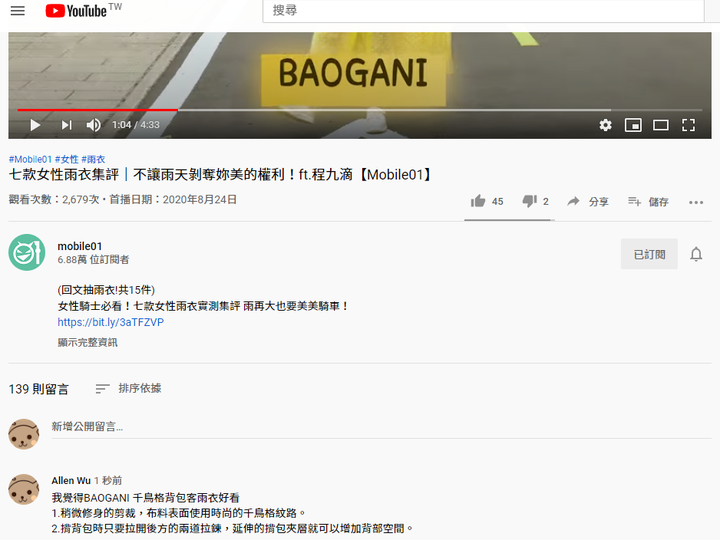Mute the video volume
The height and width of the screenshot is (540, 720).
(x=93, y=125)
